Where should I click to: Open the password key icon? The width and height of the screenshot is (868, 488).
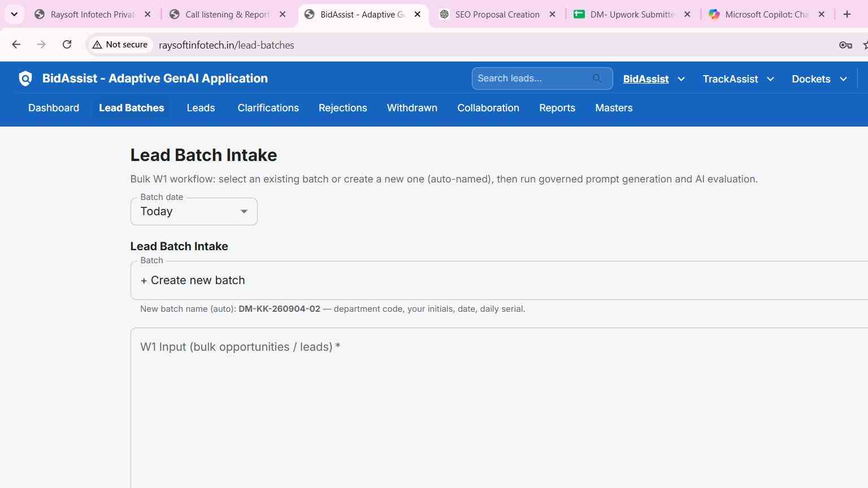pyautogui.click(x=845, y=45)
